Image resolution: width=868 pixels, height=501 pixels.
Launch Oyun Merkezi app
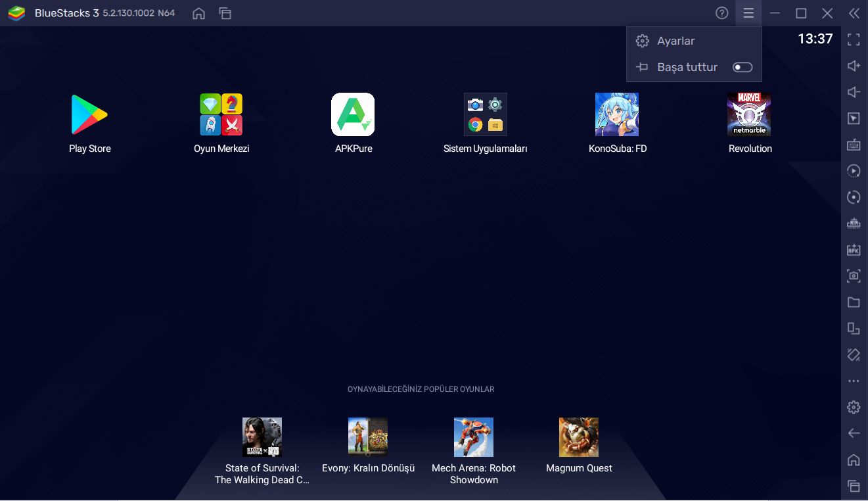(221, 114)
